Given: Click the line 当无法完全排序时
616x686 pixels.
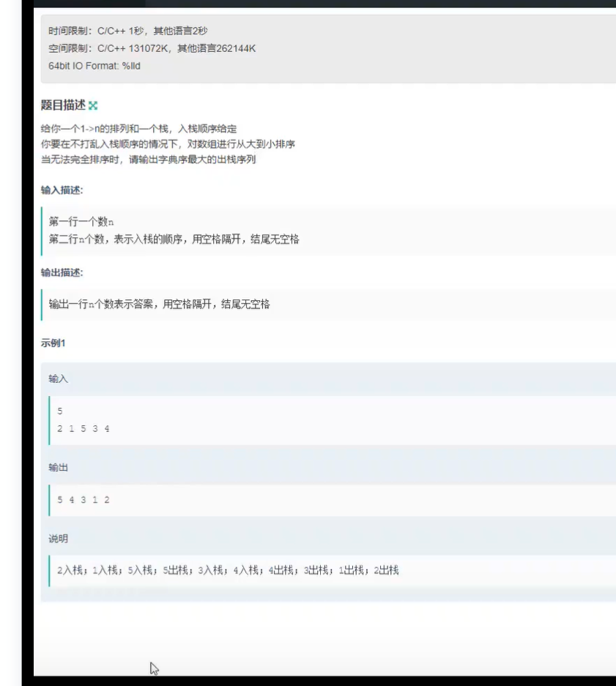Looking at the screenshot, I should pyautogui.click(x=149, y=160).
